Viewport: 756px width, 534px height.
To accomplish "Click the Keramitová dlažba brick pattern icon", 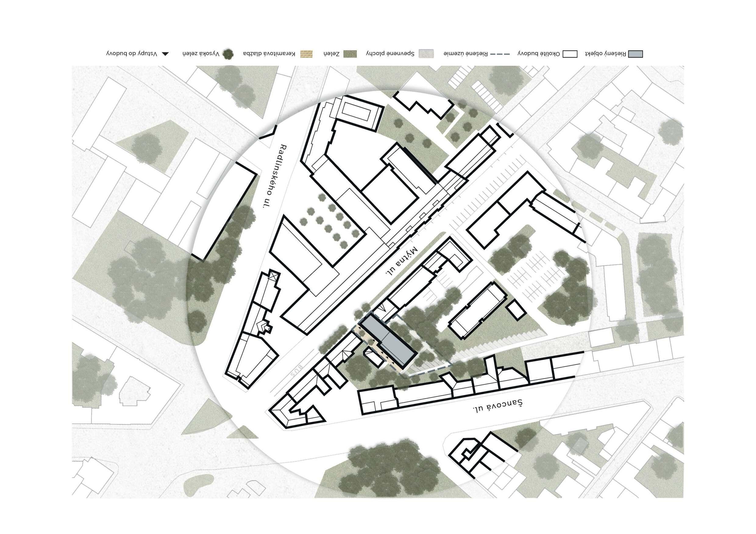I will coord(306,54).
